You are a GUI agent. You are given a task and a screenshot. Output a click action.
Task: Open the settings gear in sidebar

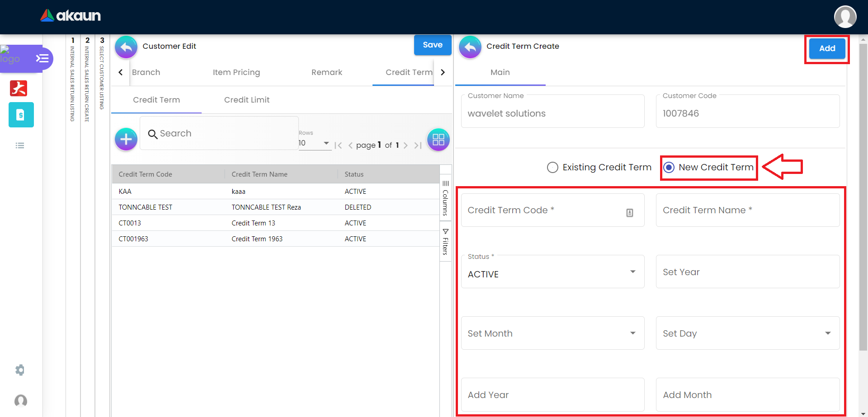coord(20,370)
